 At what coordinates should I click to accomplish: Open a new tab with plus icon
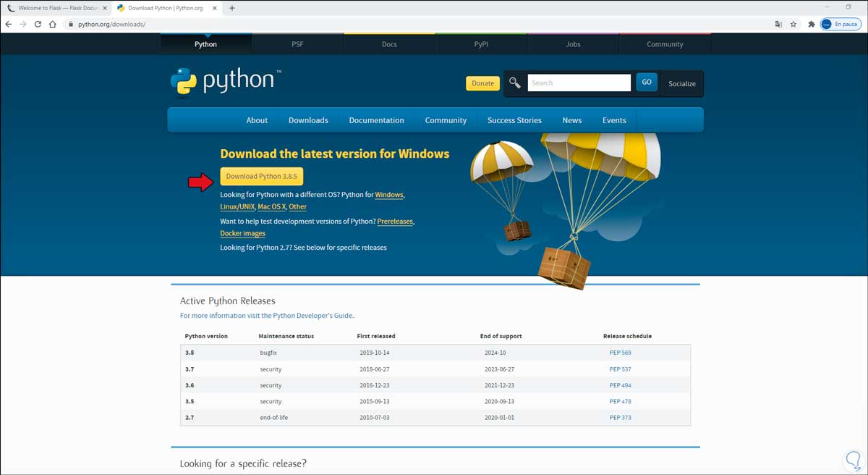[x=232, y=8]
